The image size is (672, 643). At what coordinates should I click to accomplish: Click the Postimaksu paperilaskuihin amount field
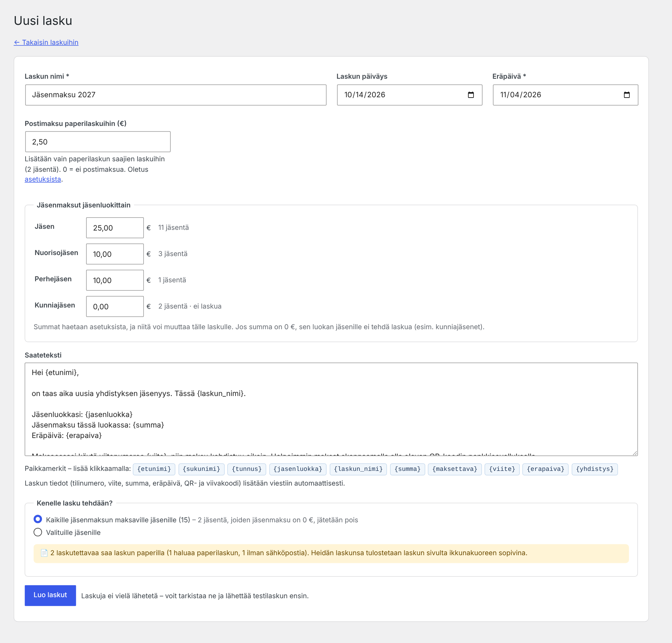(98, 142)
